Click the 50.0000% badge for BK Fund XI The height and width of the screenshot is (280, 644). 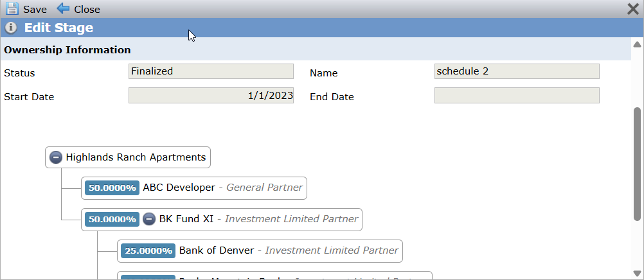pyautogui.click(x=112, y=219)
